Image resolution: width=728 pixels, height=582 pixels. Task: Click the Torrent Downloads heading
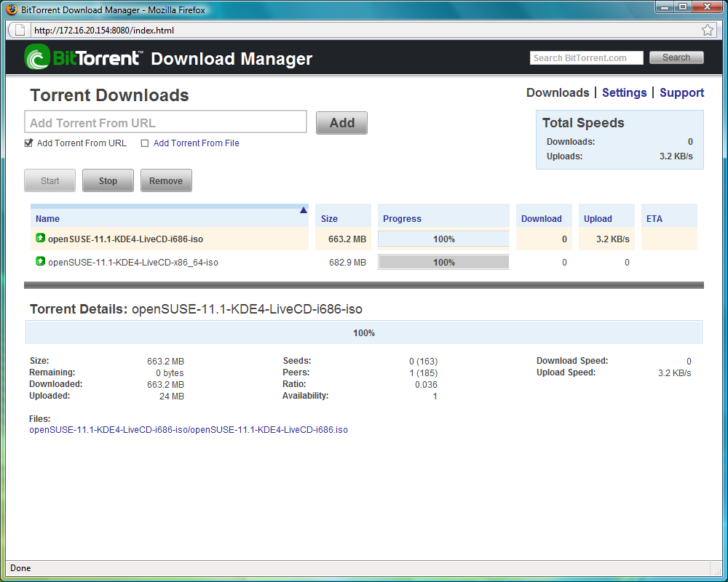(x=110, y=95)
